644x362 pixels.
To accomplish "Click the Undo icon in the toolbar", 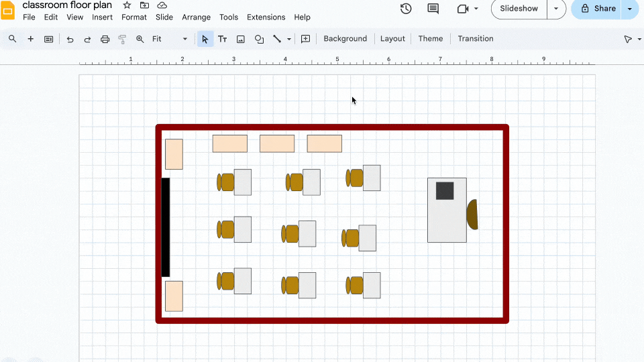I will [x=70, y=39].
